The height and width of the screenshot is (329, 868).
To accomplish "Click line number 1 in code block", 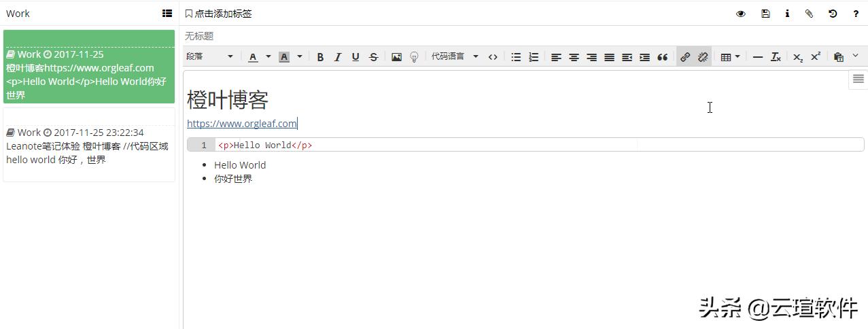I will pyautogui.click(x=203, y=145).
